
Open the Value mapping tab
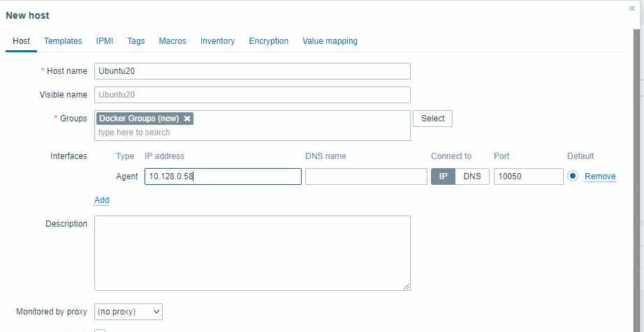click(330, 41)
